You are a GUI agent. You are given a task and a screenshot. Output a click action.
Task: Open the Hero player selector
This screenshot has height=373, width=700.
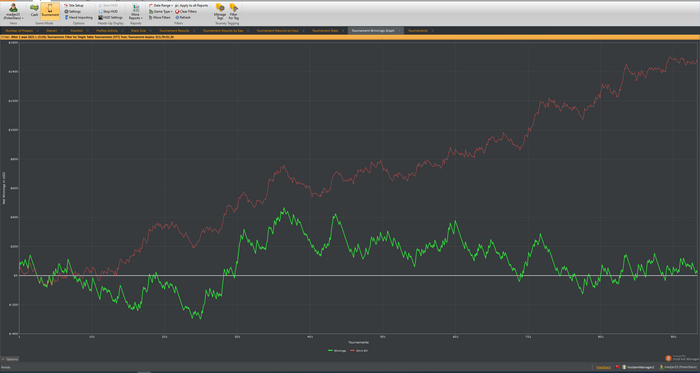13,12
